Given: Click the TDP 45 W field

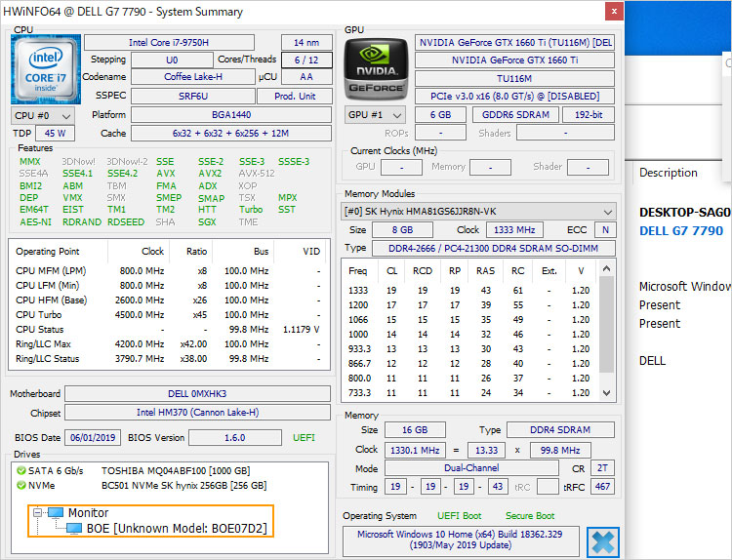Looking at the screenshot, I should click(55, 134).
